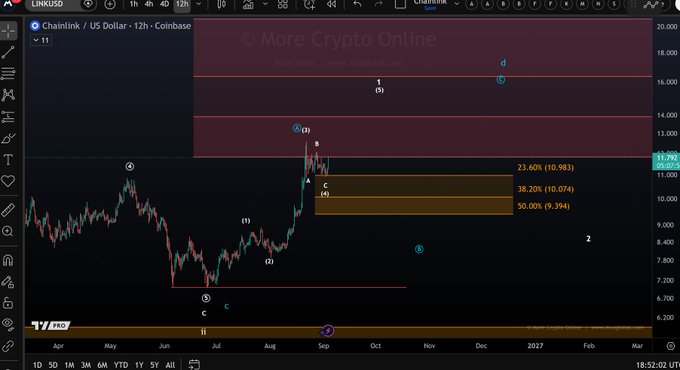This screenshot has width=680, height=370.
Task: Toggle lock all drawings
Action: (x=8, y=303)
